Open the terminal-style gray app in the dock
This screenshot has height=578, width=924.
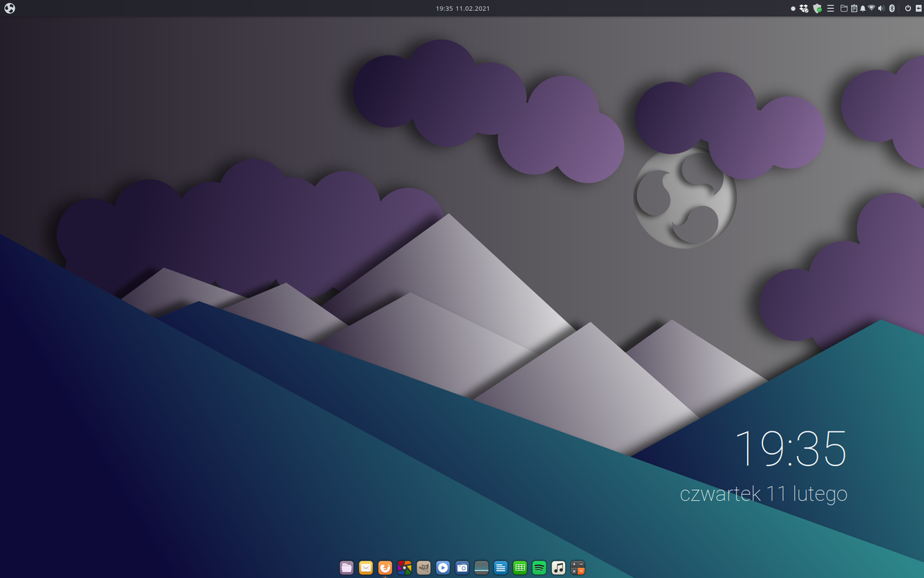(x=481, y=568)
